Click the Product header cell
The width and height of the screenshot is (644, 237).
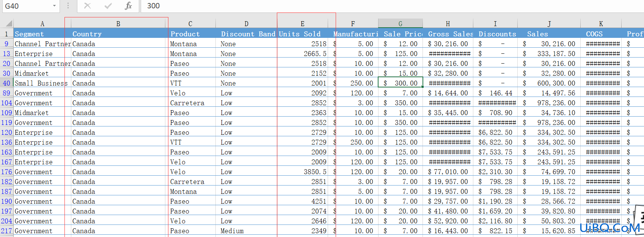(x=192, y=34)
